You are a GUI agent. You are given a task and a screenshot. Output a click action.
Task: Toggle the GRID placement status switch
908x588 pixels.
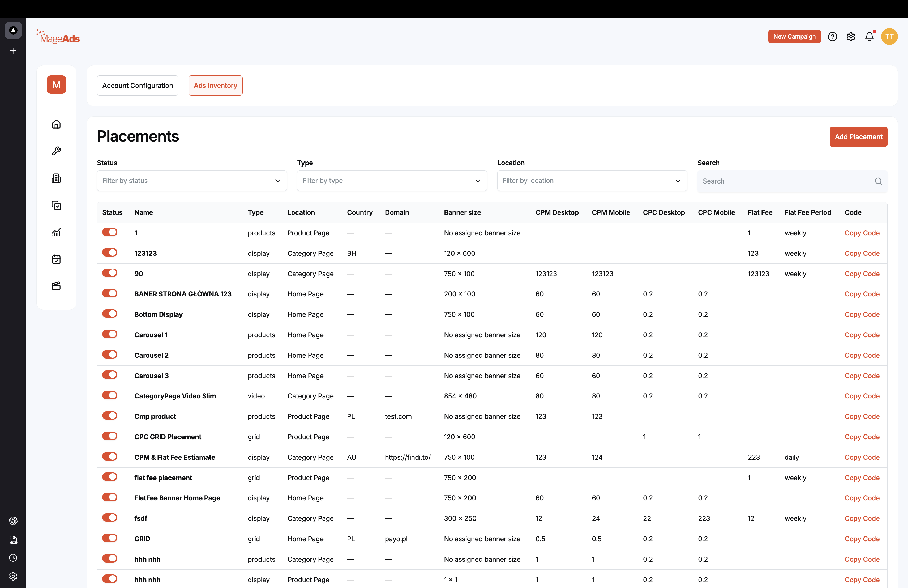pos(110,538)
